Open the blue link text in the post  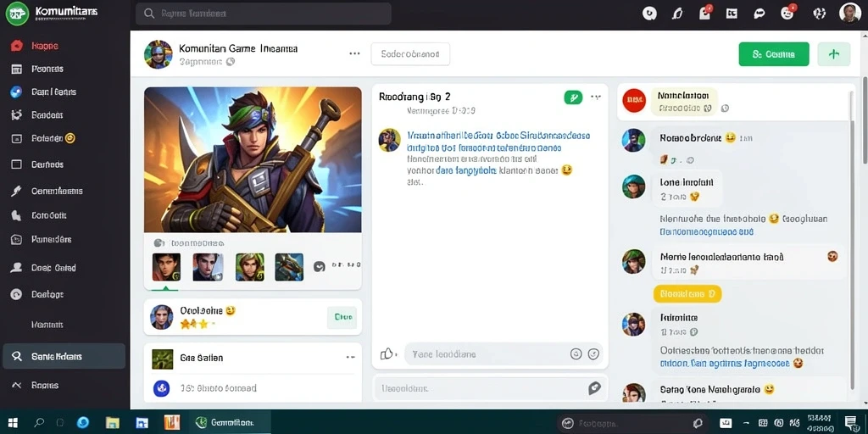click(498, 142)
